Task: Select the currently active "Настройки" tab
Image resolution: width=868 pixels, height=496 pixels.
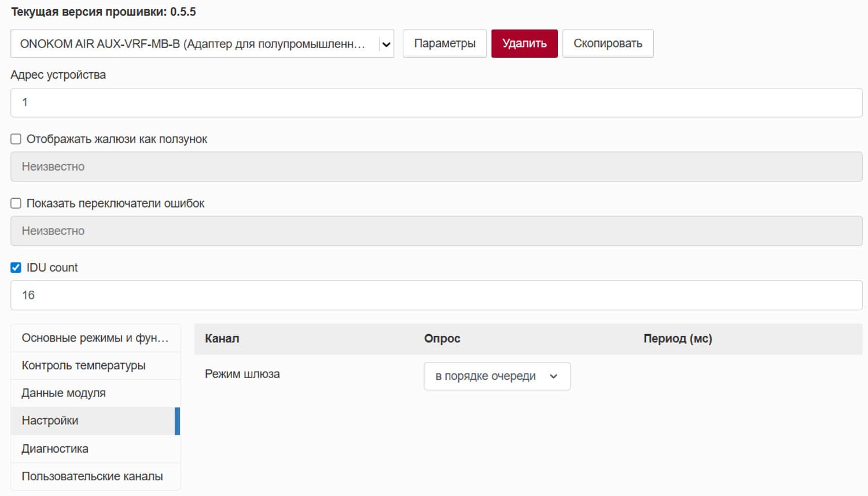Action: (x=95, y=421)
